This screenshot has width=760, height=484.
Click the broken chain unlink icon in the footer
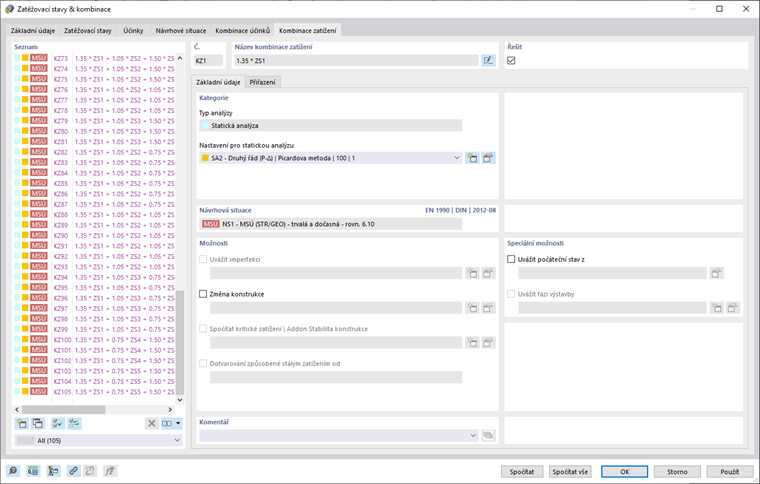click(x=90, y=471)
